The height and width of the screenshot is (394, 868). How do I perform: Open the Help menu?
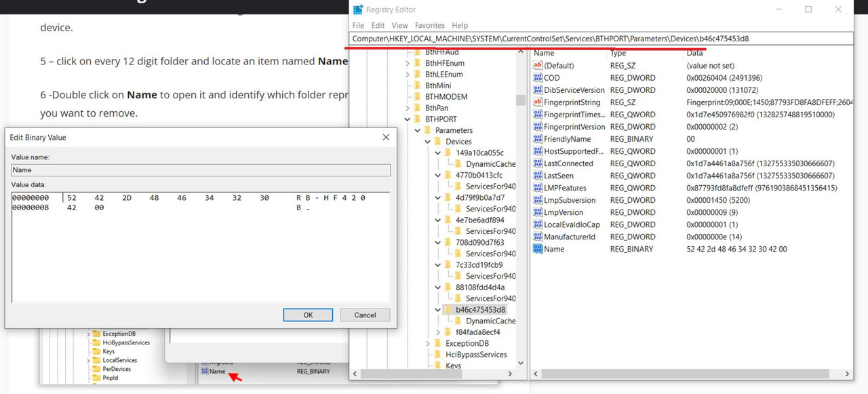point(460,25)
